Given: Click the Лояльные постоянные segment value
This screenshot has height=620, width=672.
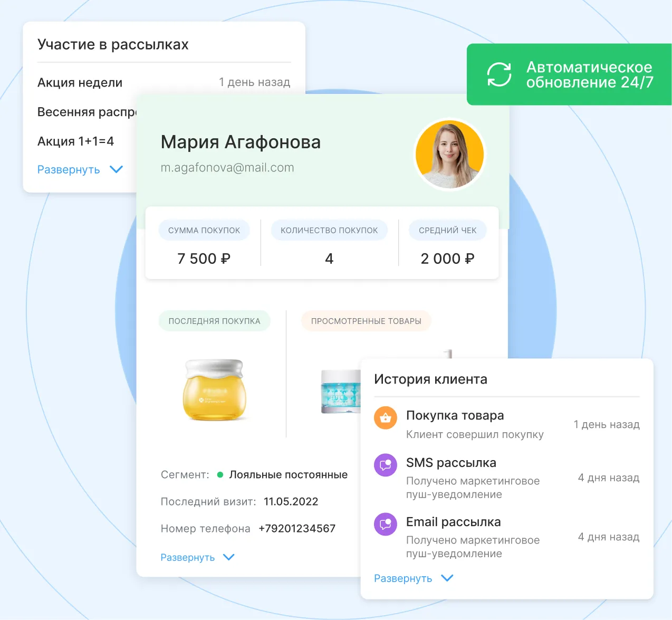Looking at the screenshot, I should [289, 475].
